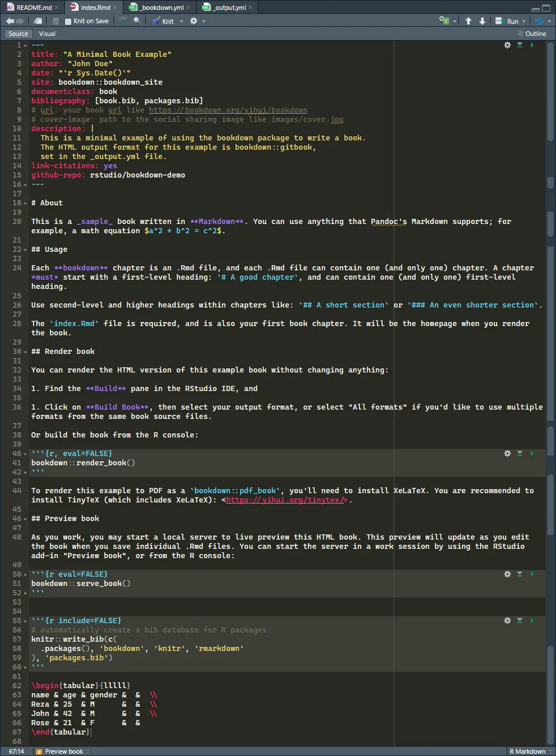This screenshot has height=756, width=556.
Task: Open Run options dropdown arrow
Action: pos(524,21)
